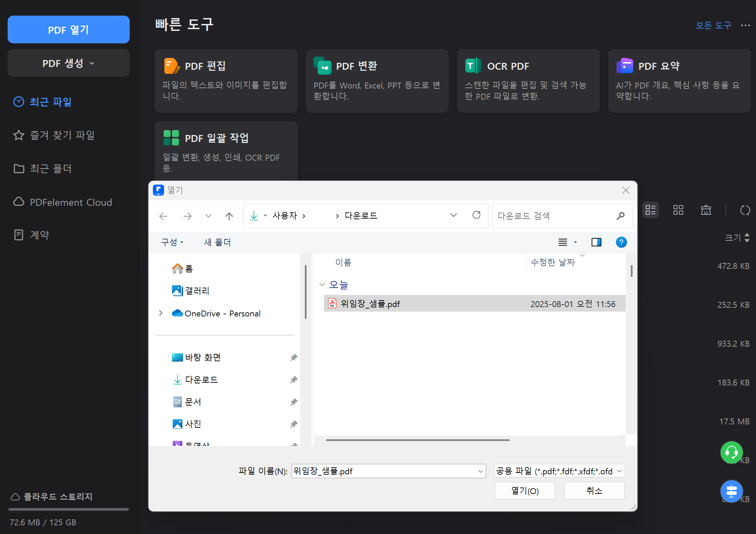Screen dimensions: 756x534
Task: Open the headset support chat icon
Action: [x=731, y=452]
